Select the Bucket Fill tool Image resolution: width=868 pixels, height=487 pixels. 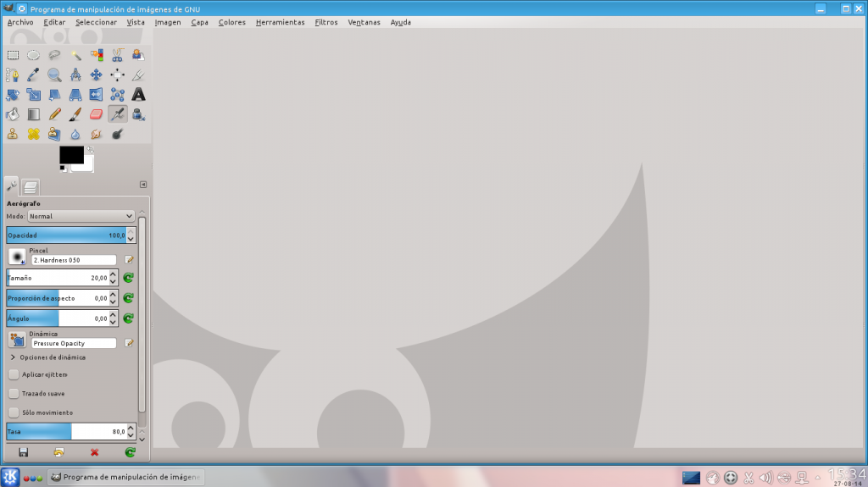coord(13,114)
